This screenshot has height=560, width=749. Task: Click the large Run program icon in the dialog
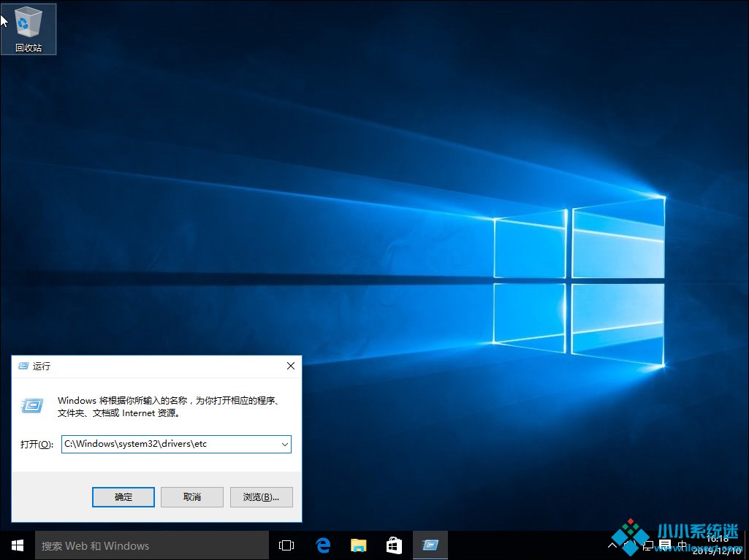(32, 406)
